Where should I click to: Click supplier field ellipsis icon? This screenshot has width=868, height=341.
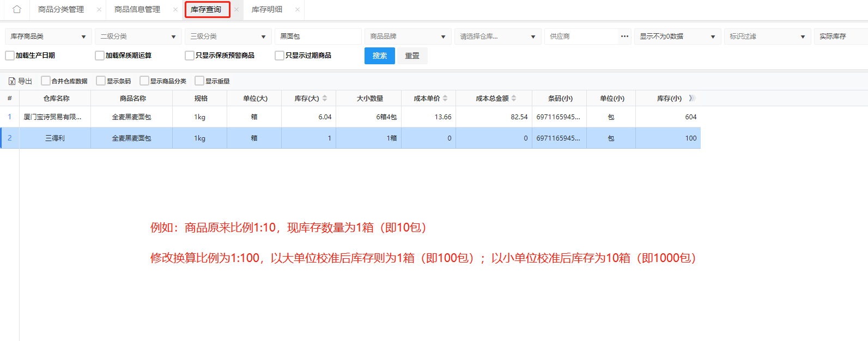coord(624,36)
